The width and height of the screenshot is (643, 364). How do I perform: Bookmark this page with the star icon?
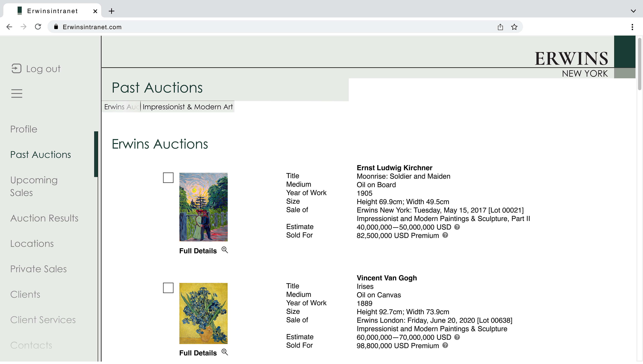click(x=514, y=27)
